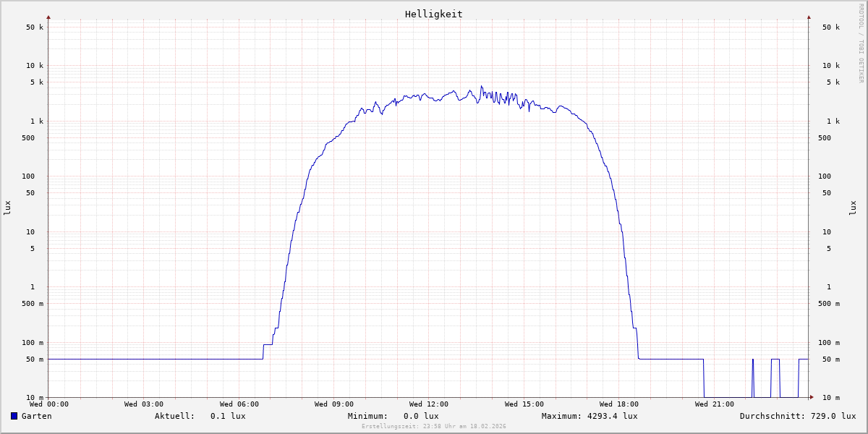Click the right axis 10 m label
The image size is (868, 434).
coord(830,398)
